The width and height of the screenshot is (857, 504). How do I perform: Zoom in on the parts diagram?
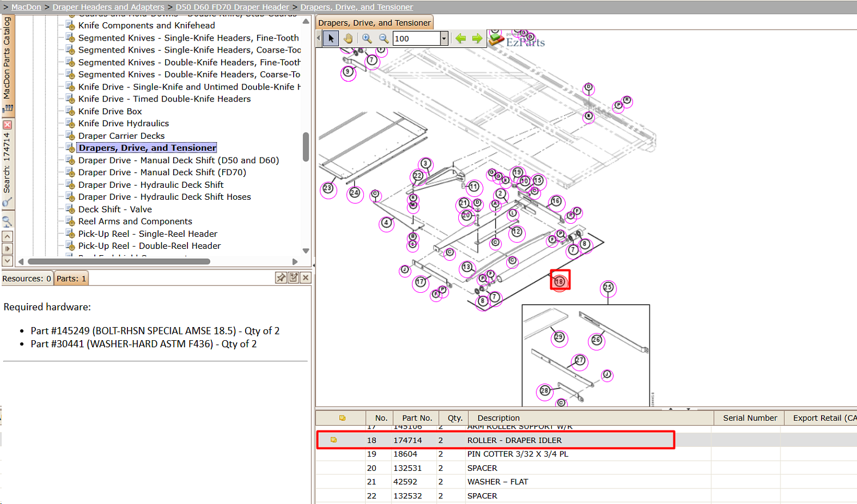367,38
